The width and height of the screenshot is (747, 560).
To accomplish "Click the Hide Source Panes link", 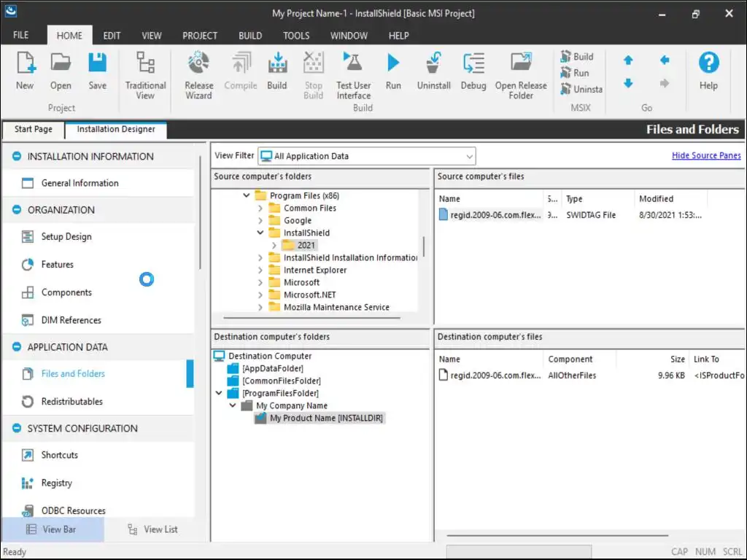I will [x=706, y=155].
